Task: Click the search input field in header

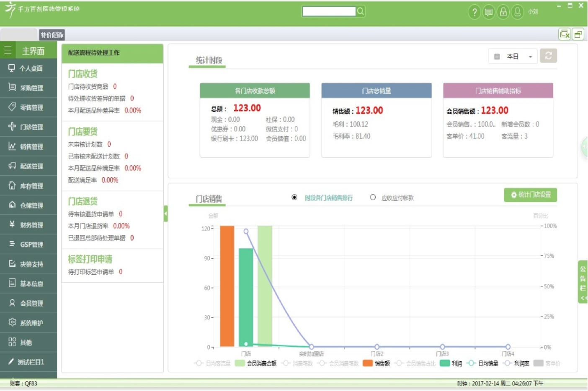Action: (329, 11)
